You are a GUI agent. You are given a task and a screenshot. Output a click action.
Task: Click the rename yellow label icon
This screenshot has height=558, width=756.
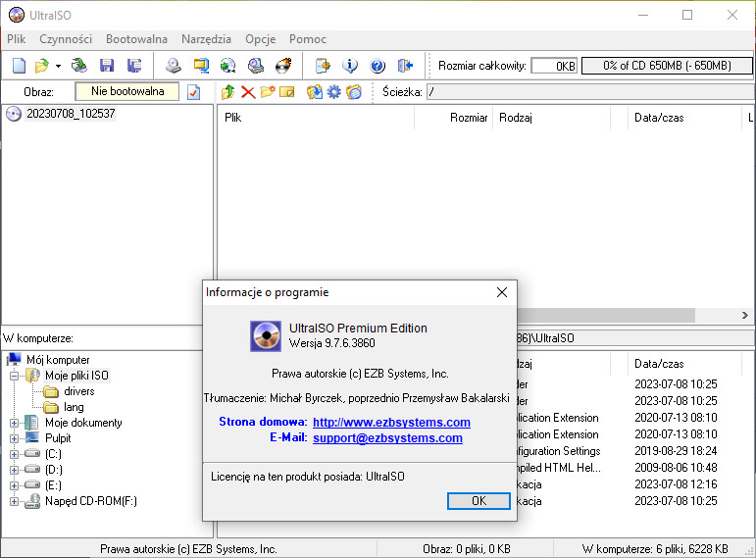287,91
